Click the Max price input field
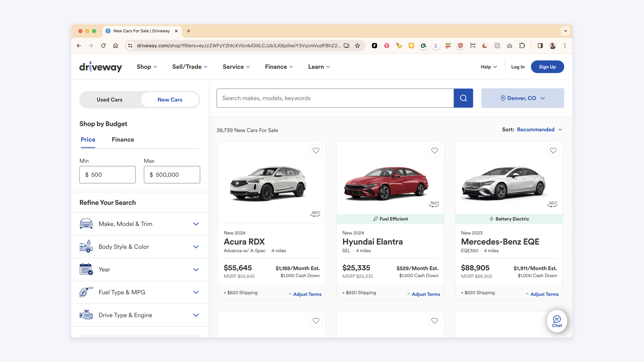644x362 pixels. coord(172,175)
